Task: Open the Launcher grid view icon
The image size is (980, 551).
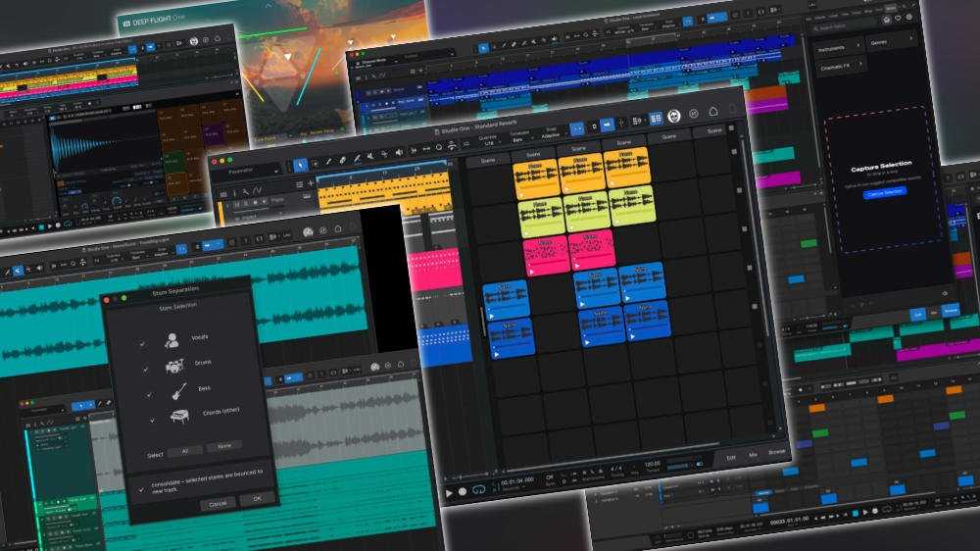Action: tap(655, 118)
